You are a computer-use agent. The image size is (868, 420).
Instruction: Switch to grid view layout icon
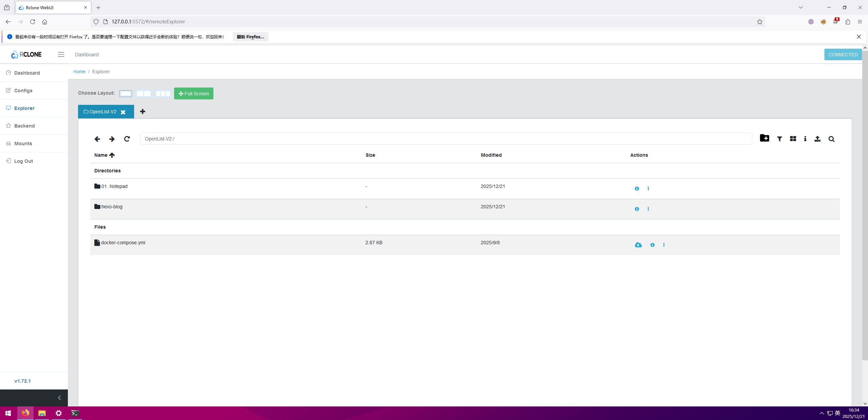pos(793,139)
